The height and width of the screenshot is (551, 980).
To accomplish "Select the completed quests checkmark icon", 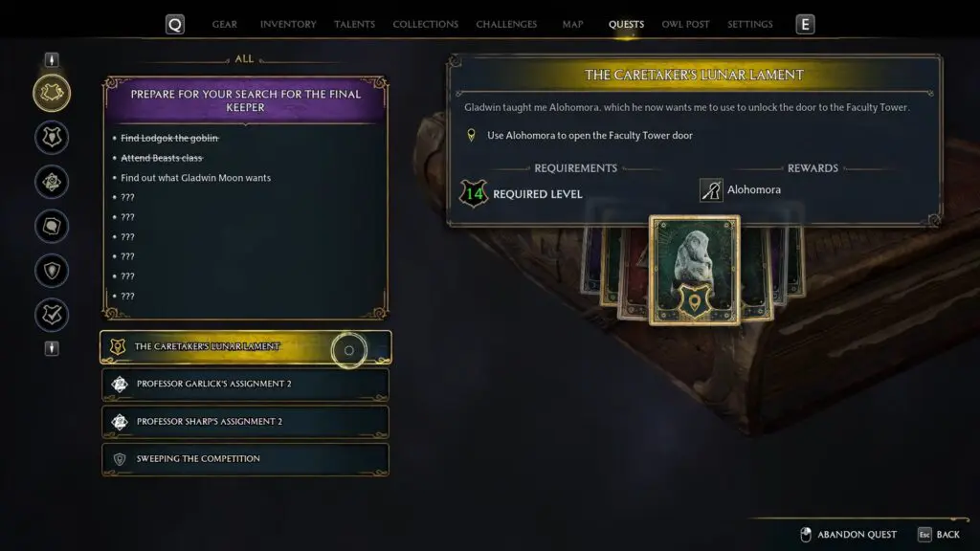I will coord(52,315).
